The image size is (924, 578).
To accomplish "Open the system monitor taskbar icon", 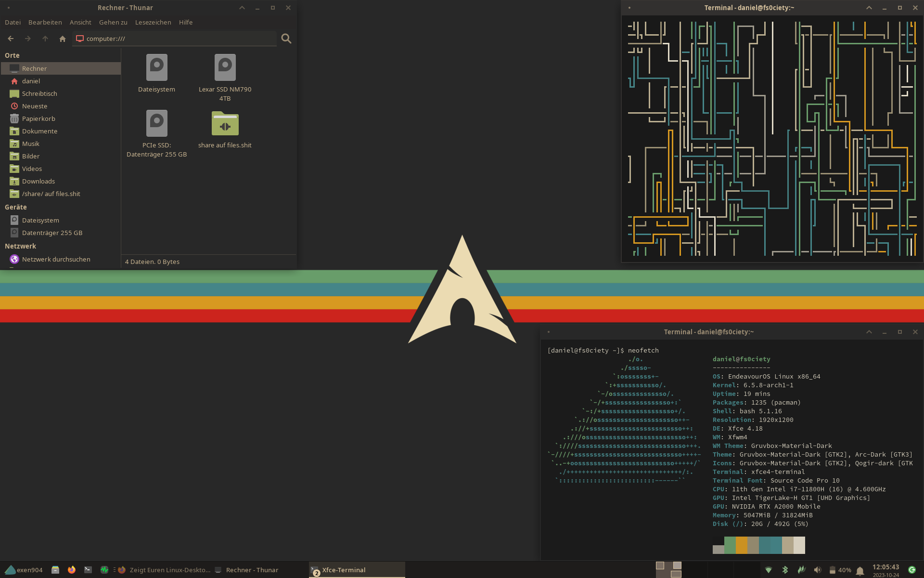I will click(104, 570).
